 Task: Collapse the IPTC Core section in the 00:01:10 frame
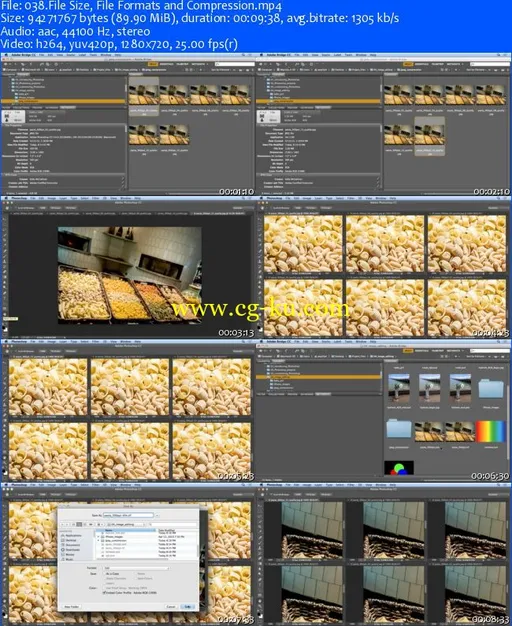coord(4,174)
